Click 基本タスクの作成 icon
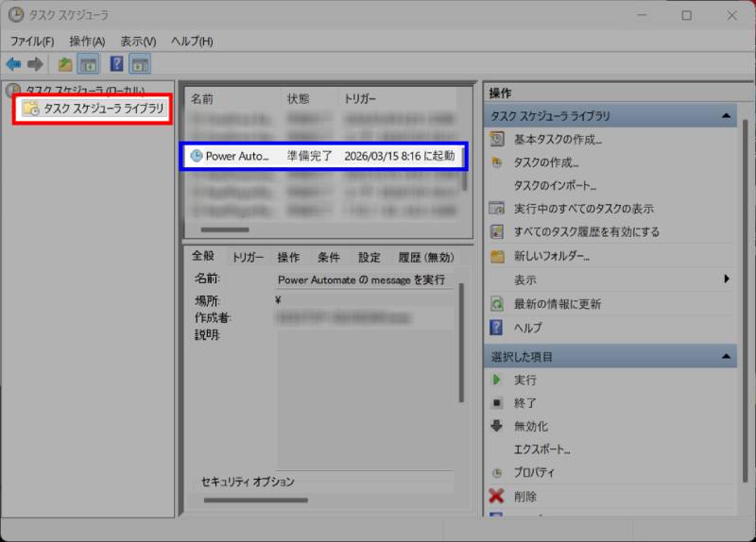Image resolution: width=756 pixels, height=542 pixels. tap(496, 139)
